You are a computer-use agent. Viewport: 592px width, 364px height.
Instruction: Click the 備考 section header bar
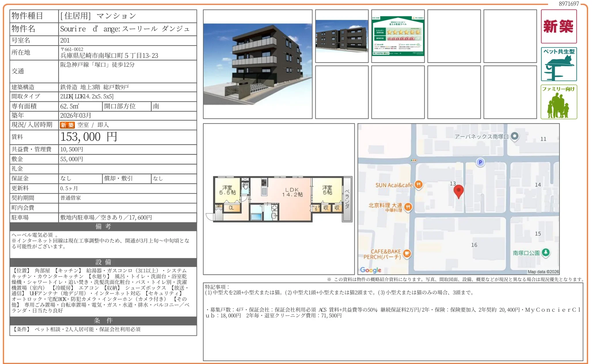[103, 226]
